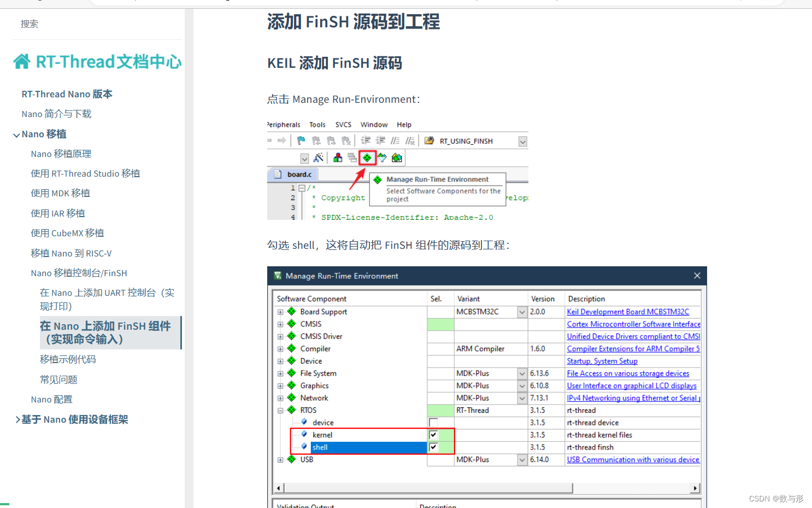The image size is (812, 508).
Task: Select the board.c editor tab
Action: pos(293,174)
